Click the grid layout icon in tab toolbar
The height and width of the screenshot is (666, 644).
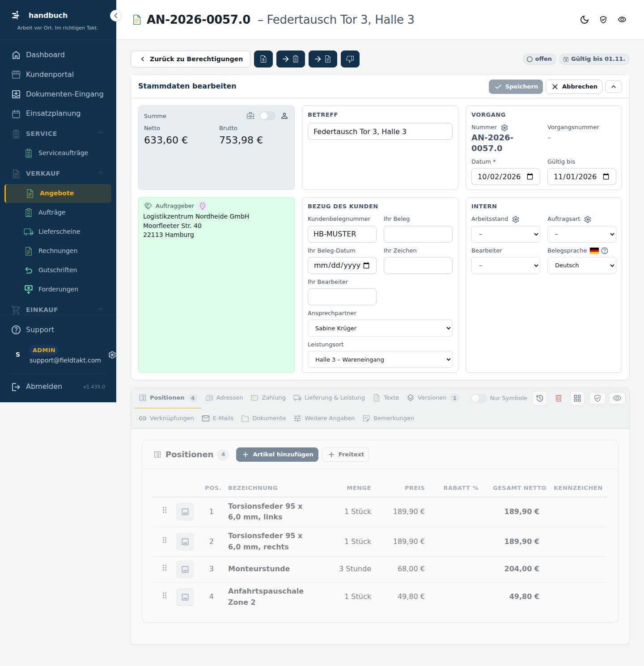577,398
